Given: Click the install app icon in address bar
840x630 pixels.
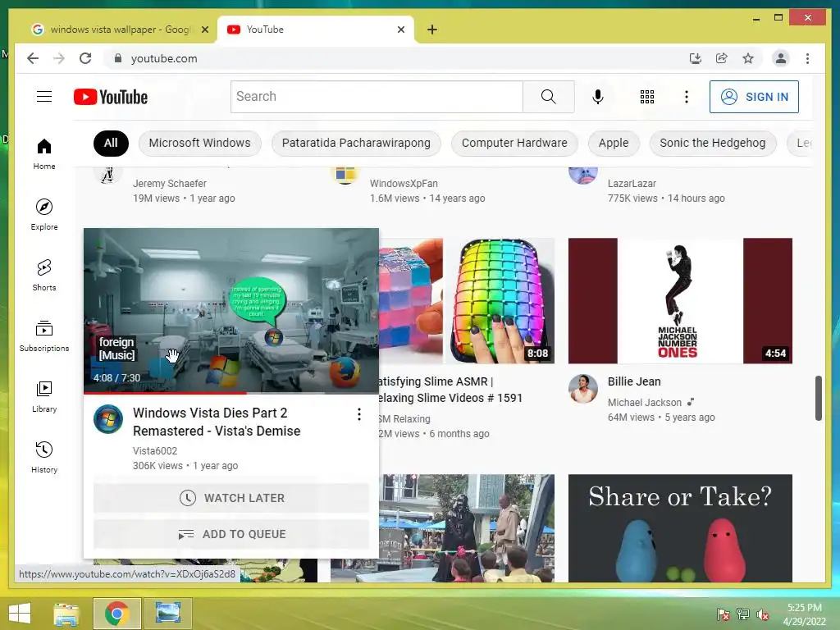Looking at the screenshot, I should [x=696, y=58].
